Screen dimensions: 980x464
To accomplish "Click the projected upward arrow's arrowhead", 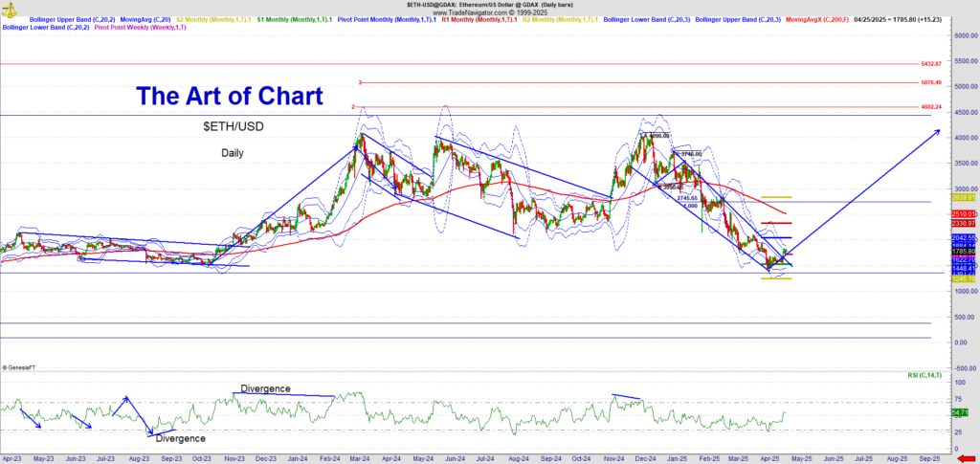I will 937,130.
